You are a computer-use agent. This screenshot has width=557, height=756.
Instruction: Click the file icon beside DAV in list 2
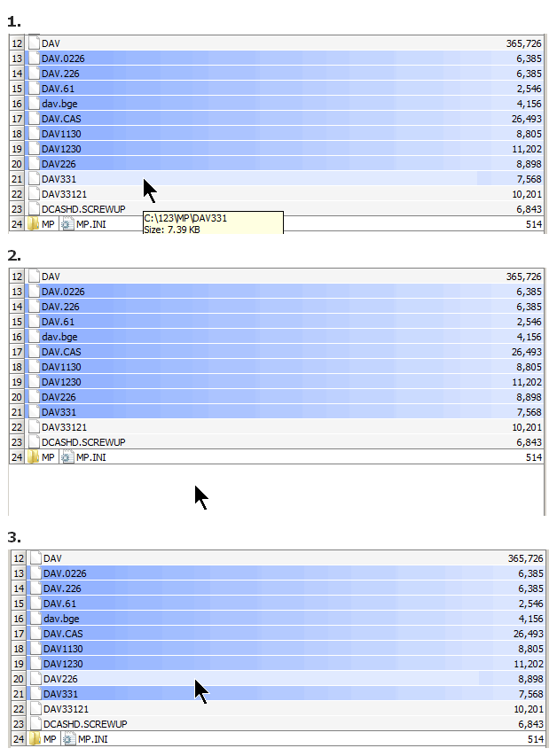[x=34, y=277]
